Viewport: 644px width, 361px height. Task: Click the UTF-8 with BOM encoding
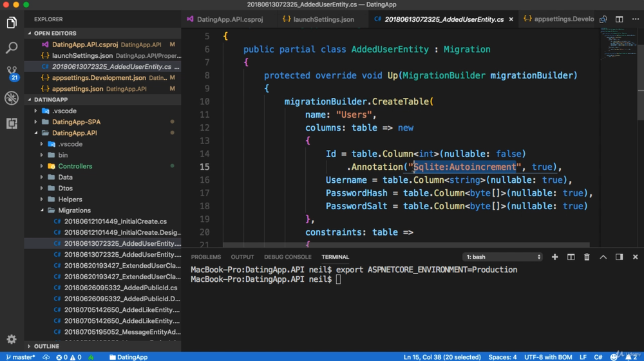coord(547,356)
